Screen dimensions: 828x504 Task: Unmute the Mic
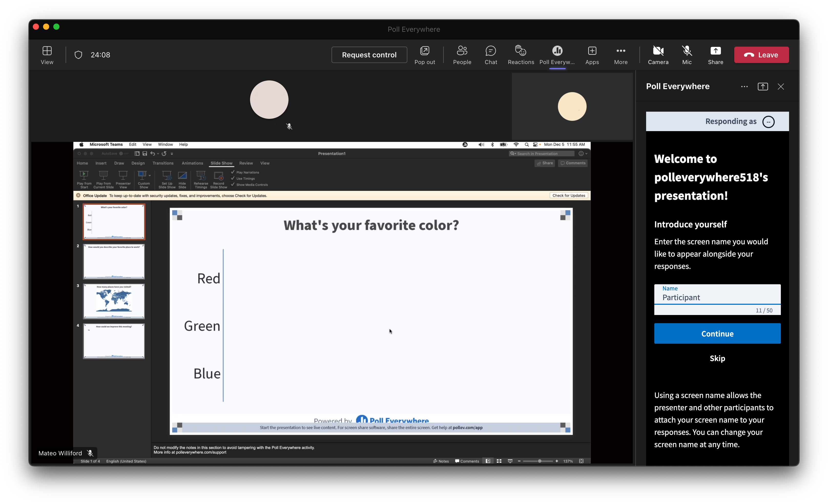click(x=687, y=55)
